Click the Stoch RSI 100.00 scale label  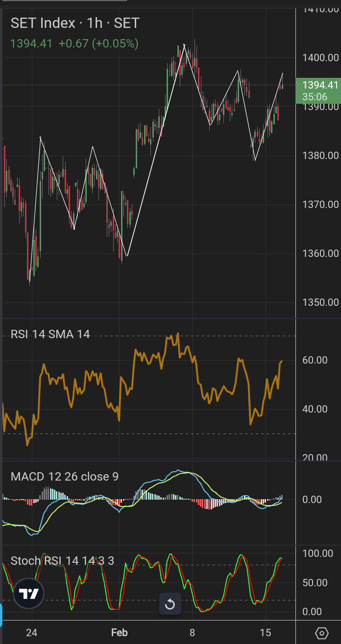pos(317,553)
